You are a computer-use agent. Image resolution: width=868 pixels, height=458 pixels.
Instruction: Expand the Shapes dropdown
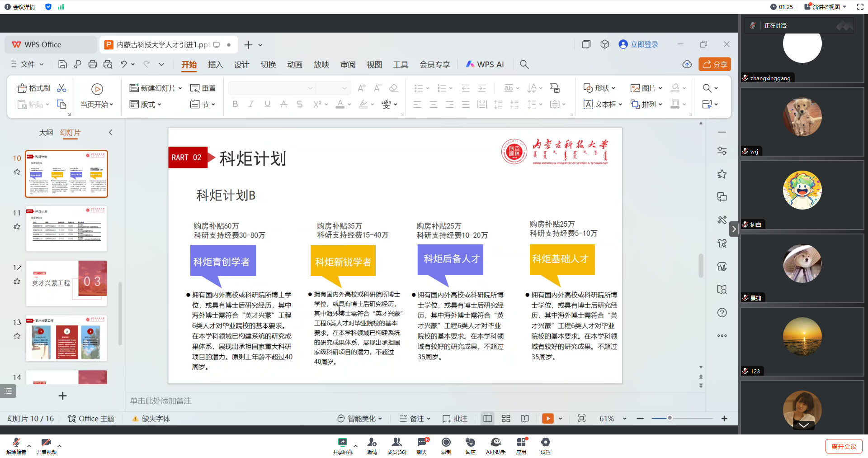coord(613,88)
